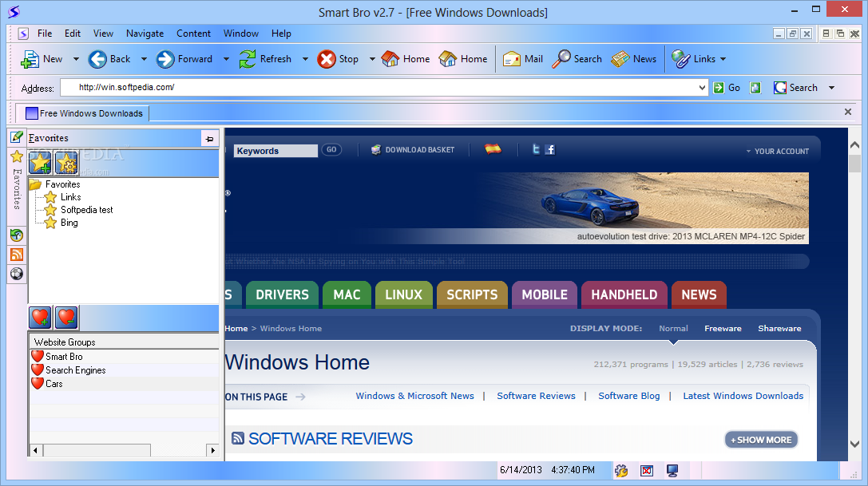This screenshot has width=868, height=486.
Task: Click the status bar red X popup blocker icon
Action: (x=647, y=471)
